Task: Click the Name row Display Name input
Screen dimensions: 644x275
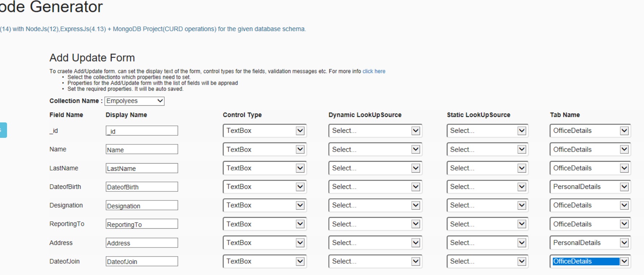Action: 142,149
